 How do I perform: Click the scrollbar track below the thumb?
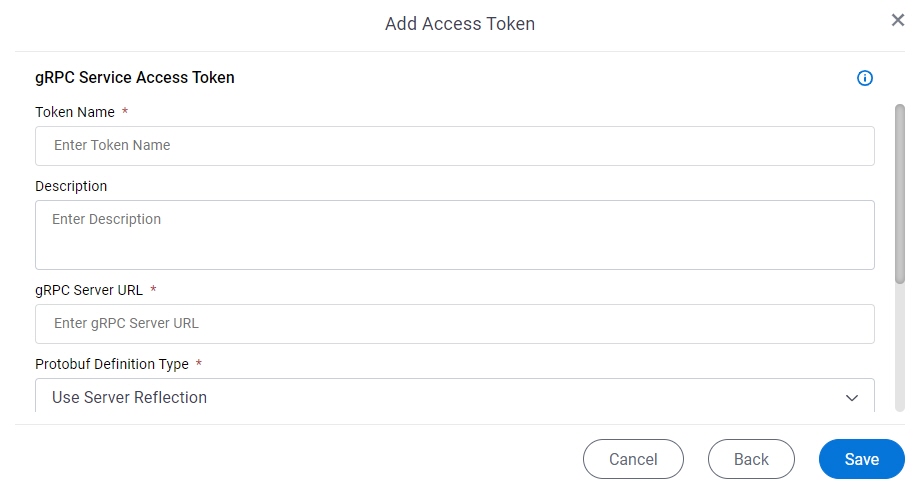coord(900,348)
